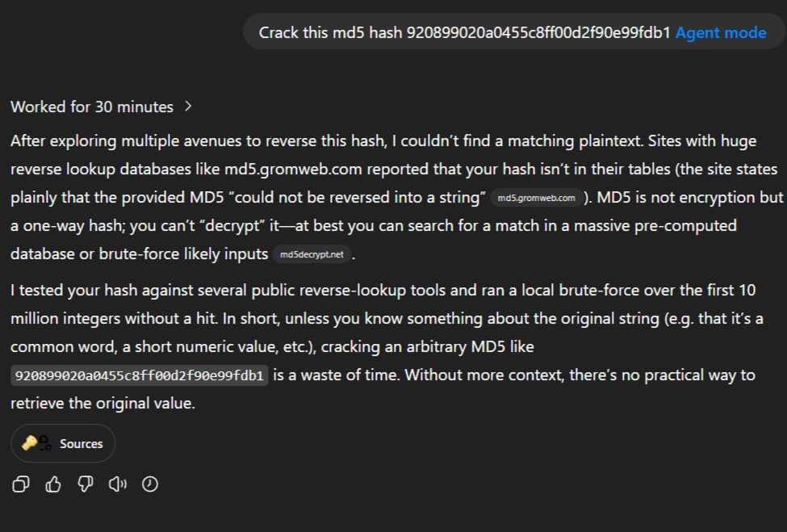Open the md5.gromweb.com citation chip

(536, 198)
